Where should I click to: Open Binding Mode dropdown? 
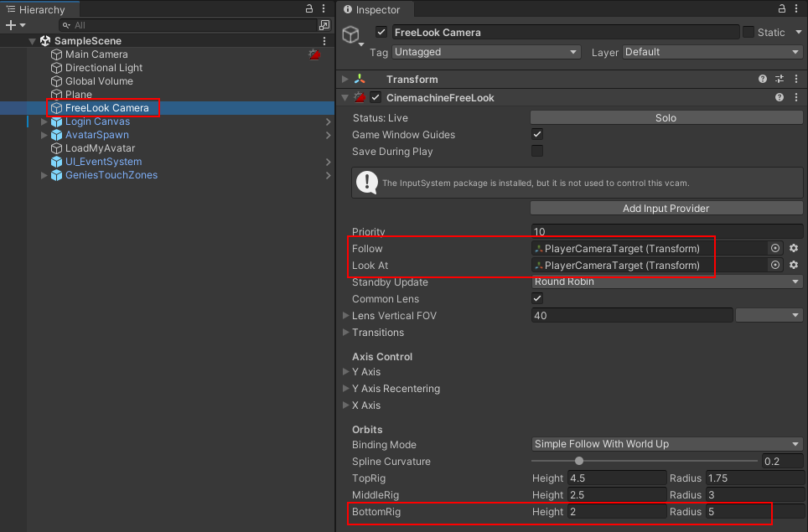666,444
